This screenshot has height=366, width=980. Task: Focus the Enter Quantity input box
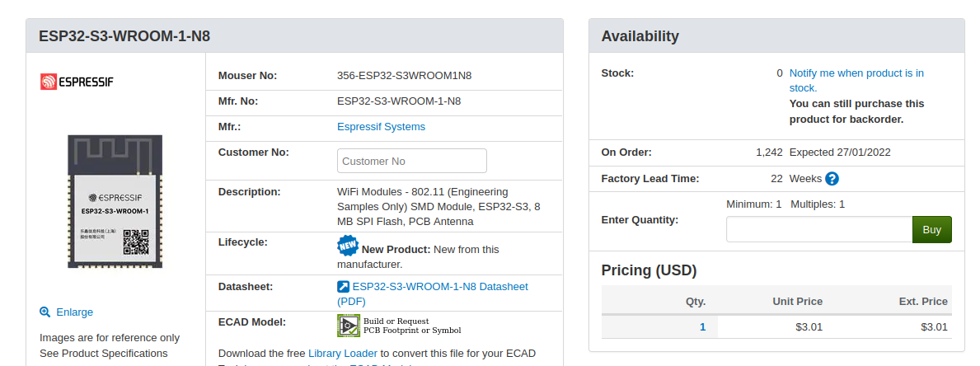point(819,229)
